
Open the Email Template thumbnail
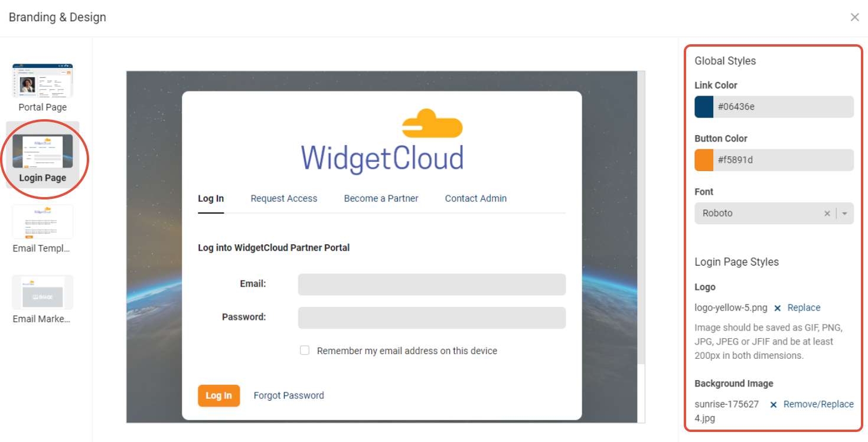point(43,222)
